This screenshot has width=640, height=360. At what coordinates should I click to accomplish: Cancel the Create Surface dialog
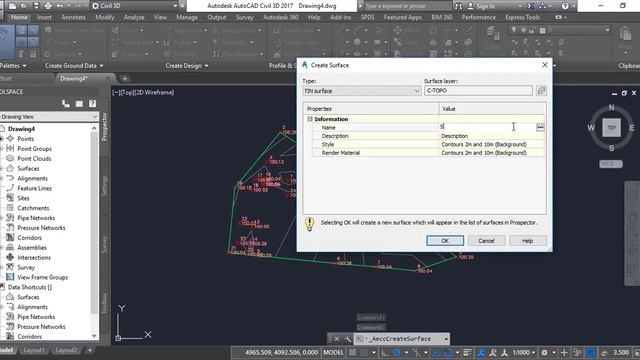pos(486,241)
